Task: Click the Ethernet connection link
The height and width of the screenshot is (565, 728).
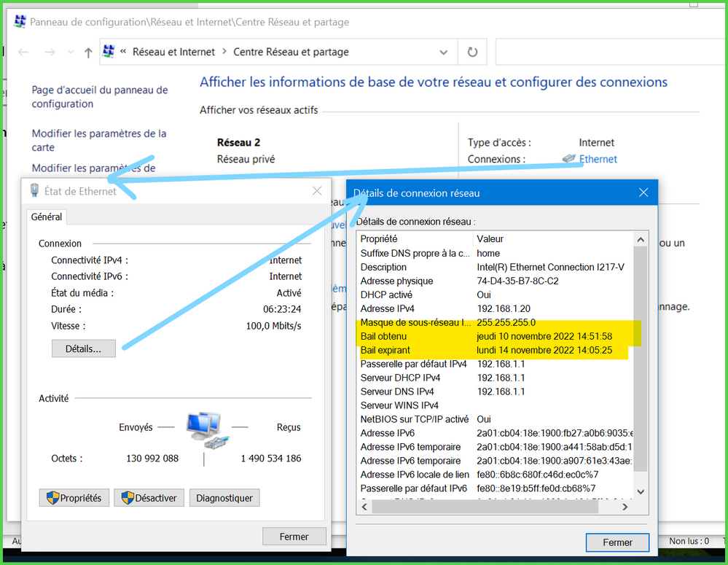Action: (x=598, y=159)
